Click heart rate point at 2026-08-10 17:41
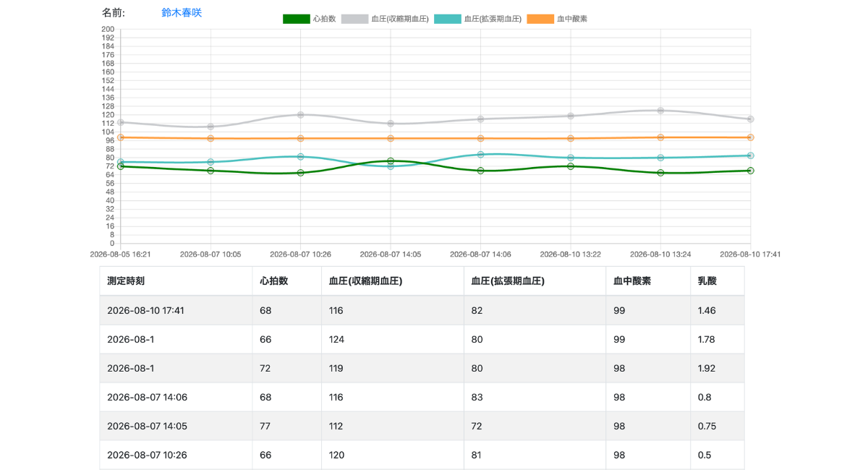The width and height of the screenshot is (868, 470). (x=751, y=171)
